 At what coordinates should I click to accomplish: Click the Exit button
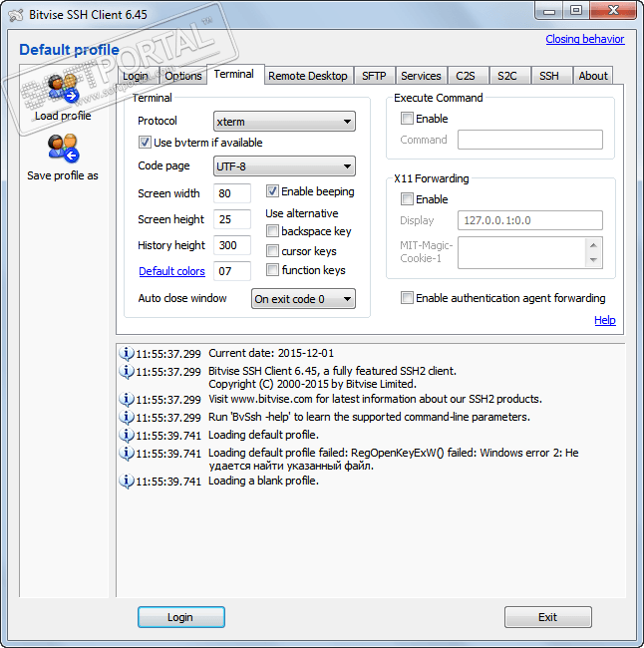coord(547,617)
